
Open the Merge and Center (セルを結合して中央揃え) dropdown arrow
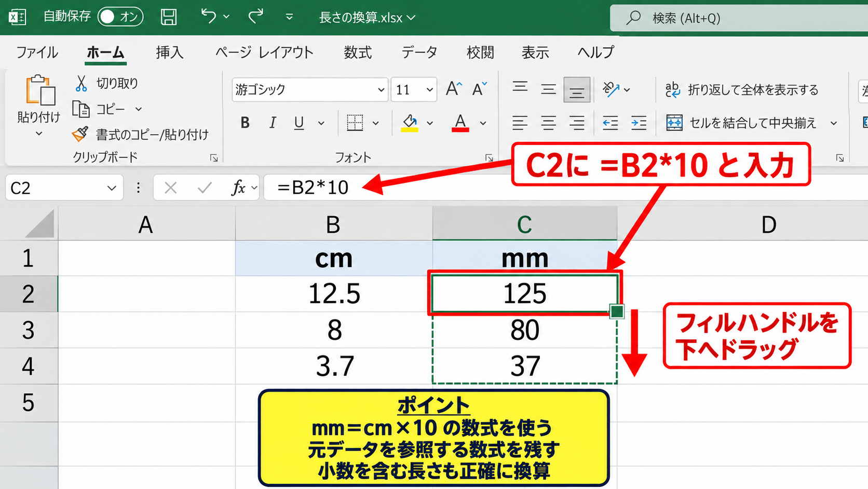[834, 123]
